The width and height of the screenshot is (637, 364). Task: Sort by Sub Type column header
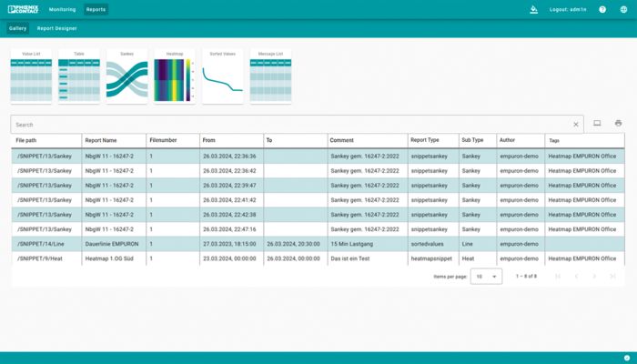pyautogui.click(x=472, y=140)
